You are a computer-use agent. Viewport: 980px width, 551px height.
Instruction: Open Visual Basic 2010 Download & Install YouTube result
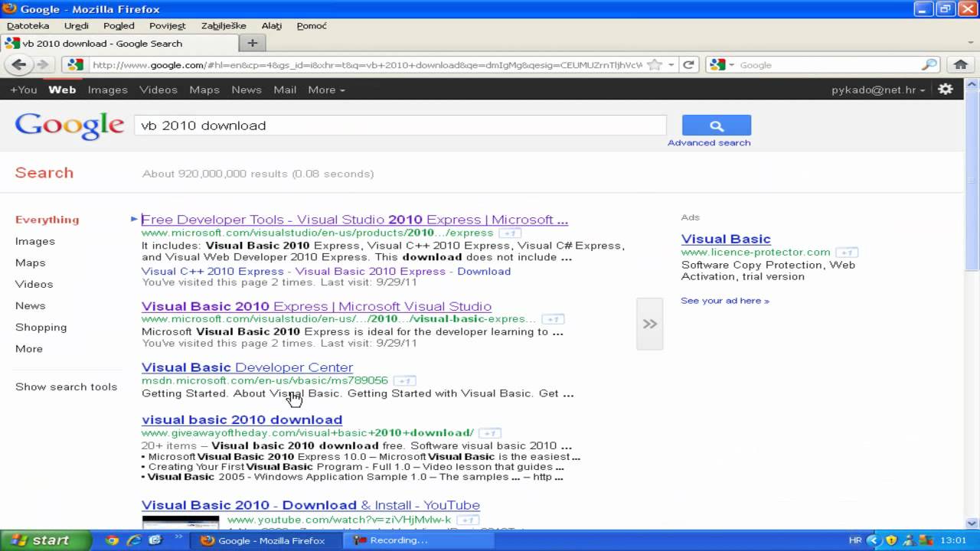pyautogui.click(x=311, y=505)
